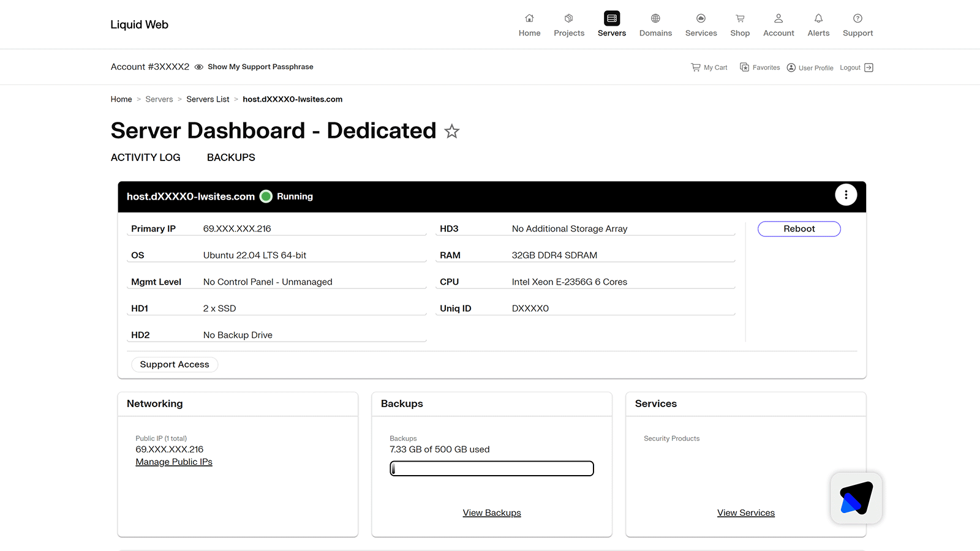Open the View Backups link
Screen dimensions: 980x551
tap(492, 513)
